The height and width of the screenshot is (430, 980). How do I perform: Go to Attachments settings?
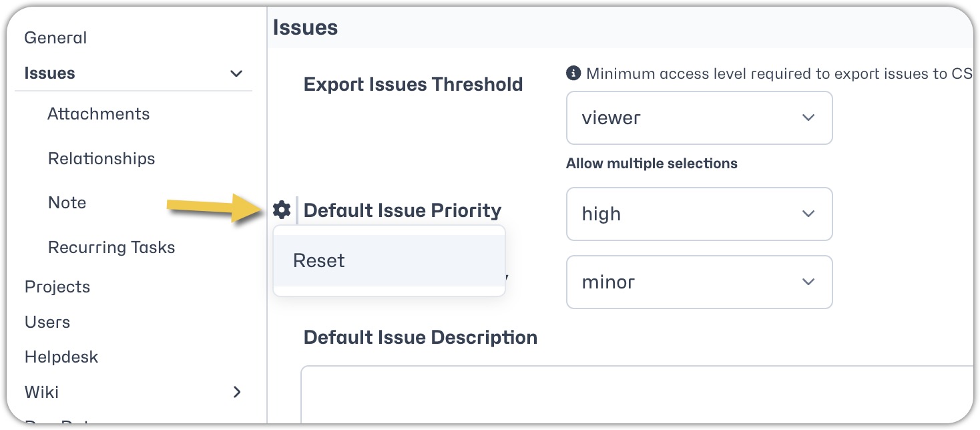pyautogui.click(x=99, y=114)
